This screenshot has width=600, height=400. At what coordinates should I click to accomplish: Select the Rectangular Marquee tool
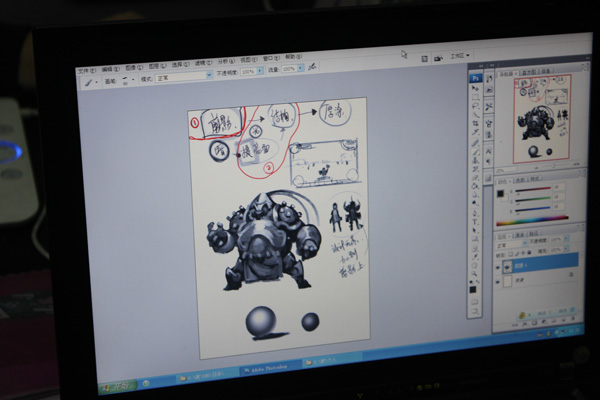point(475,97)
